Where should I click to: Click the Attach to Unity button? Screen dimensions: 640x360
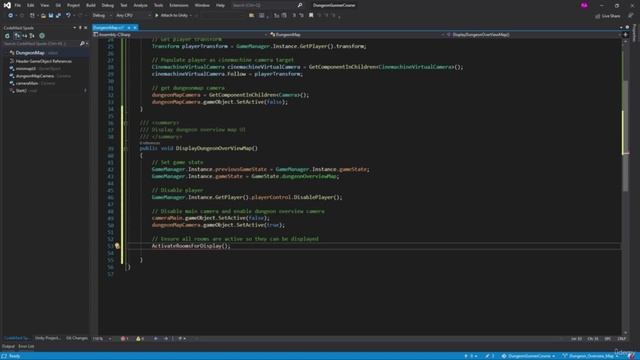tap(171, 16)
